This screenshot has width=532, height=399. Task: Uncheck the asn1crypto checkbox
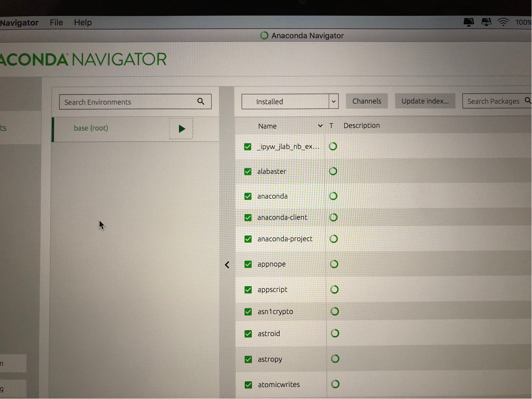pyautogui.click(x=248, y=312)
